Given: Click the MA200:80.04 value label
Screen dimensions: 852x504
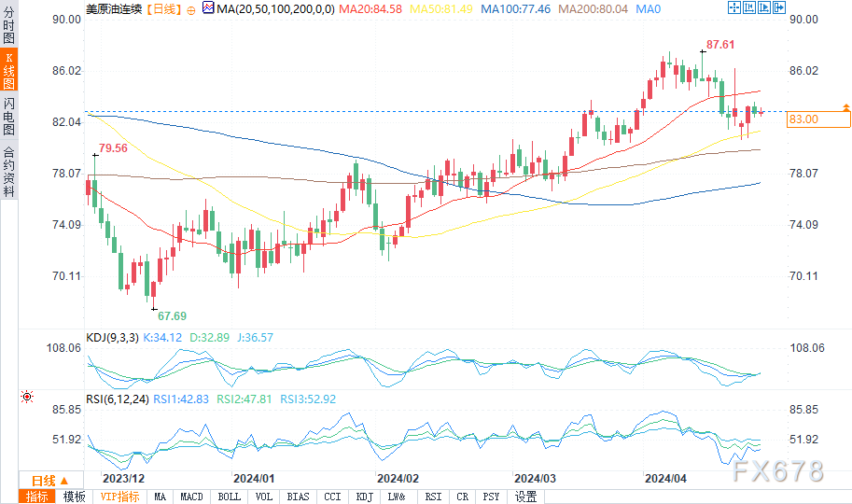Looking at the screenshot, I should [593, 9].
